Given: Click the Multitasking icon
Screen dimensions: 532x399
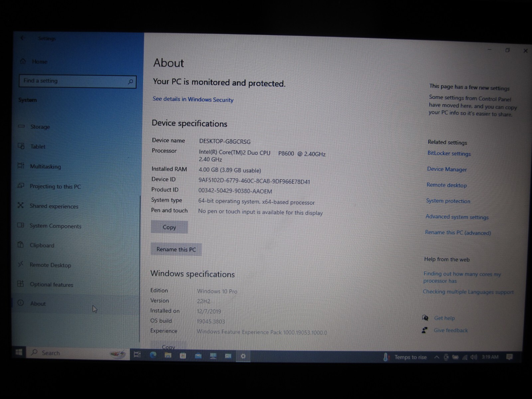Looking at the screenshot, I should (21, 166).
